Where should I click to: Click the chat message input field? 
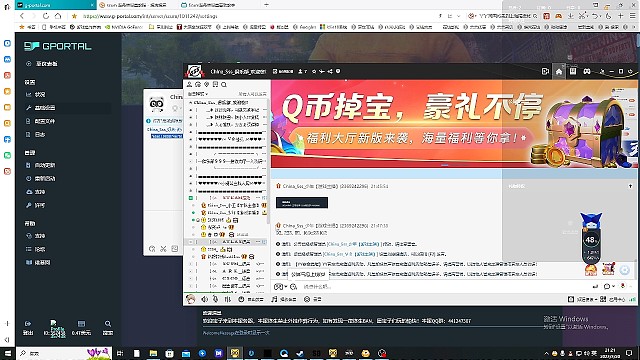pos(445,287)
